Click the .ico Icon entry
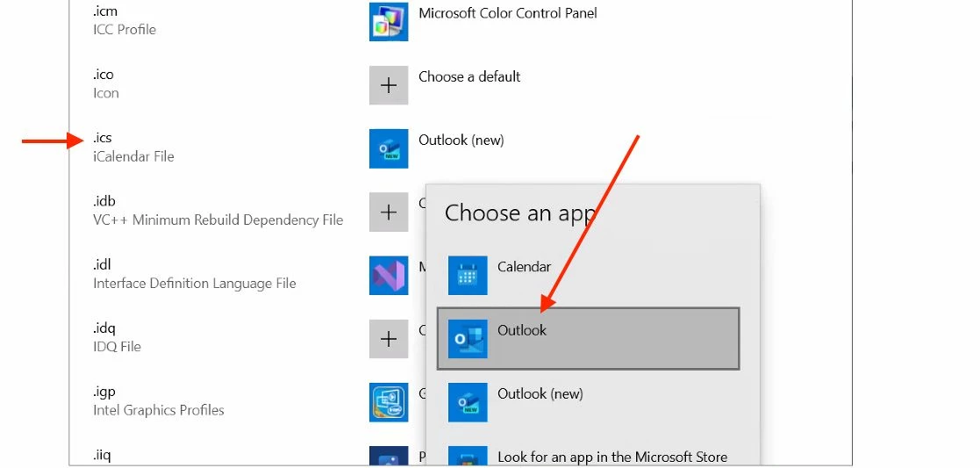This screenshot has height=468, width=980. coord(105,83)
